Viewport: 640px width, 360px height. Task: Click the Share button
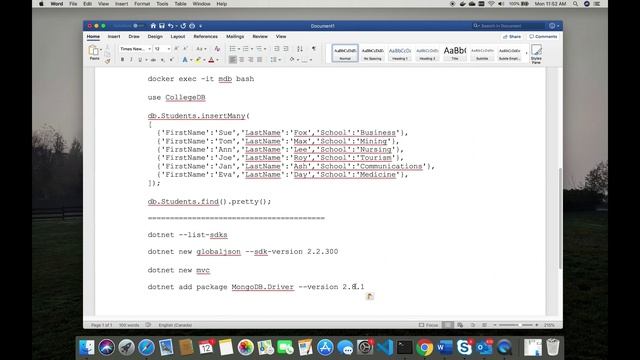[x=512, y=36]
